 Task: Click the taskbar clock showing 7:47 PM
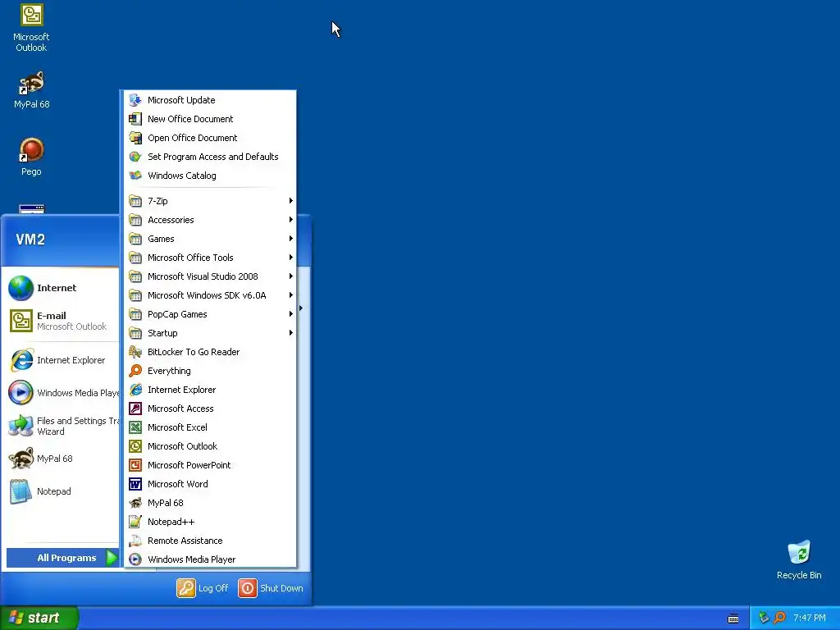pos(810,618)
